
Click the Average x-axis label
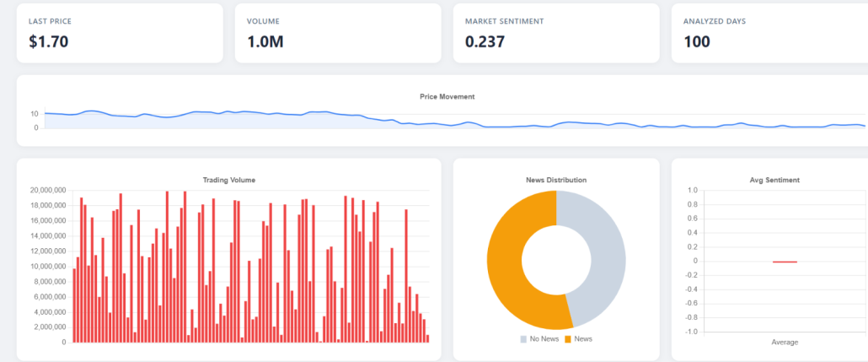[x=785, y=342]
